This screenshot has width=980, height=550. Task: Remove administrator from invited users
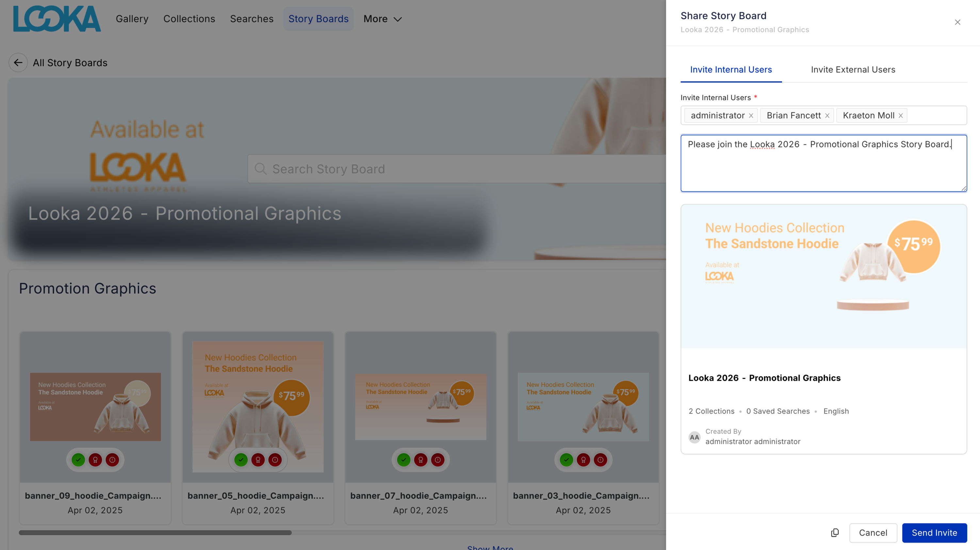[751, 116]
